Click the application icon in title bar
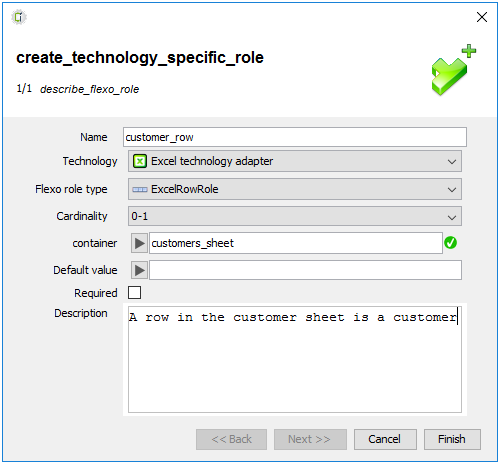500x464 pixels. pos(19,17)
